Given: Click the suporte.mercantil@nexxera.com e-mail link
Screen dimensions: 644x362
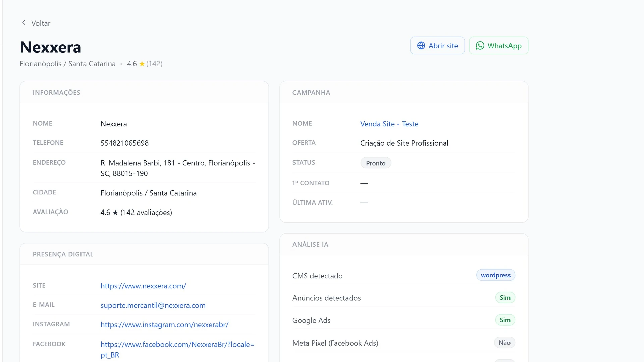Looking at the screenshot, I should [153, 305].
